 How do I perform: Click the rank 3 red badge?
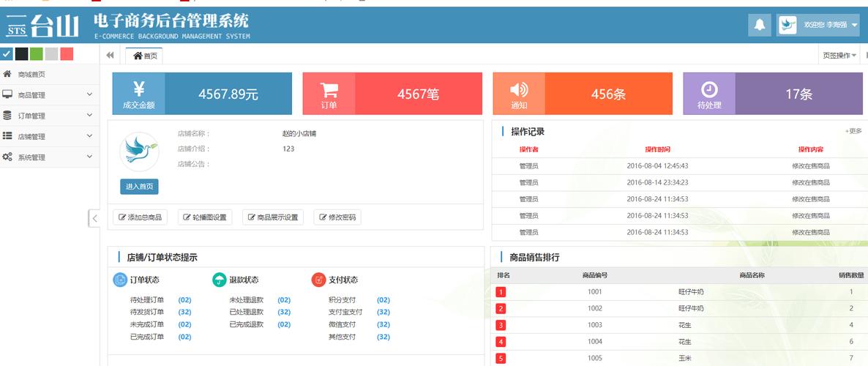[501, 325]
